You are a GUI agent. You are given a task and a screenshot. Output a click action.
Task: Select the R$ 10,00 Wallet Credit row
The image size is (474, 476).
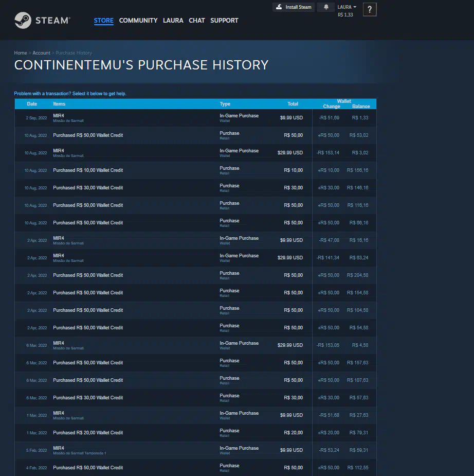coord(195,170)
